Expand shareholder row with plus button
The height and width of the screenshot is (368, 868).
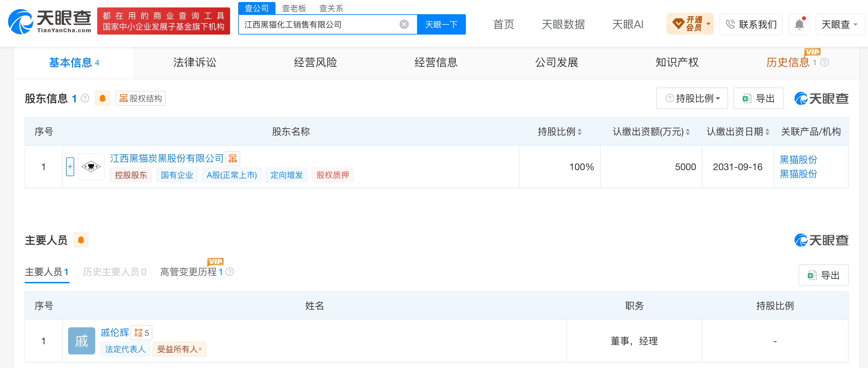[x=70, y=167]
